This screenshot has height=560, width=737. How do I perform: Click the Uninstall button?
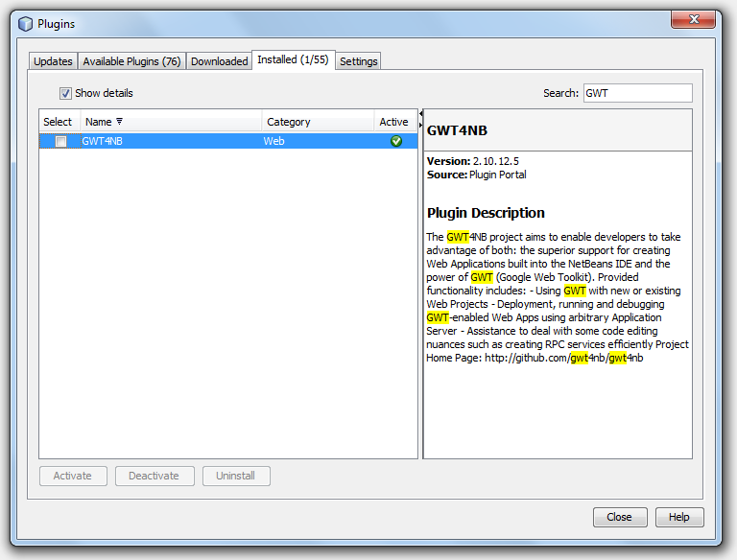click(236, 476)
